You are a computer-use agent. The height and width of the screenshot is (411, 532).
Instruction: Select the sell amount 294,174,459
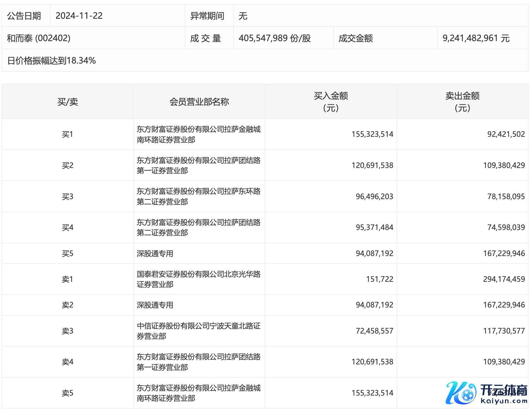(504, 279)
